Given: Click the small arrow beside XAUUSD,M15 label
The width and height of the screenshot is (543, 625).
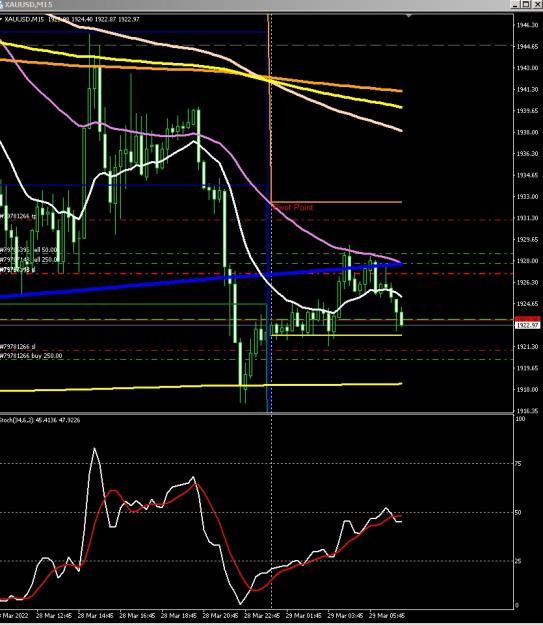Looking at the screenshot, I should click(1, 19).
